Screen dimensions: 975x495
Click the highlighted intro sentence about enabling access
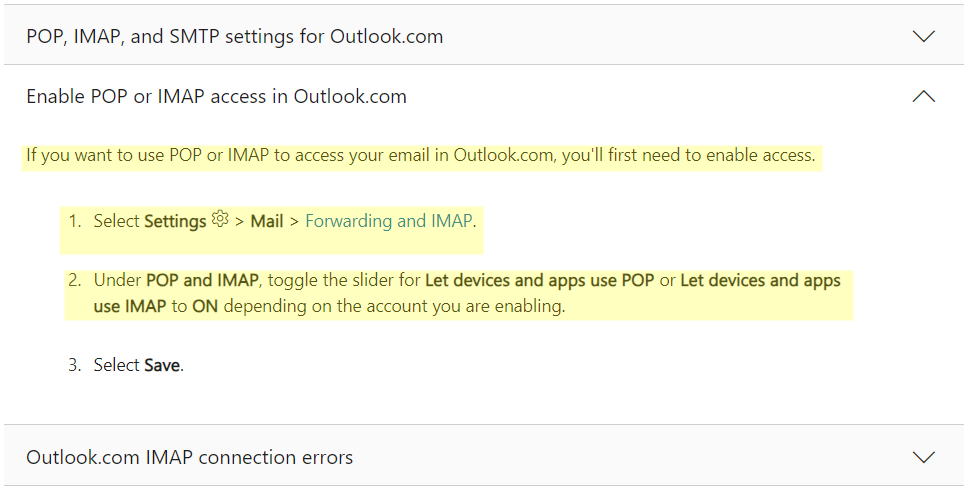click(x=420, y=156)
